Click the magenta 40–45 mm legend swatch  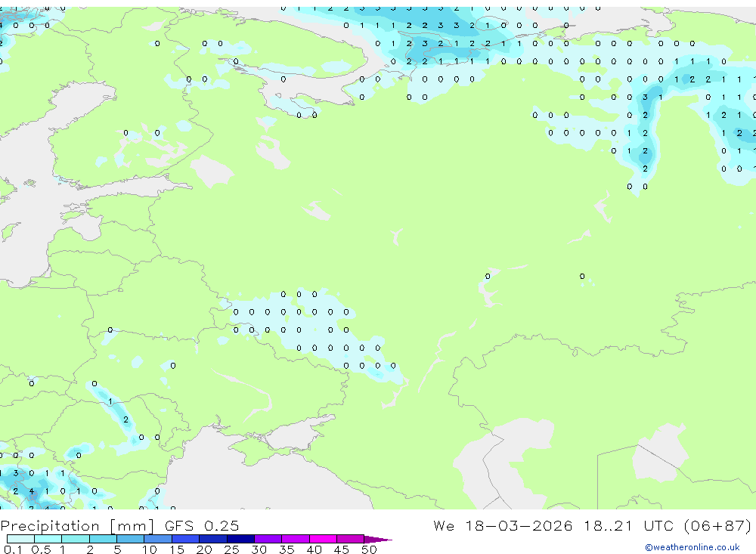click(323, 539)
